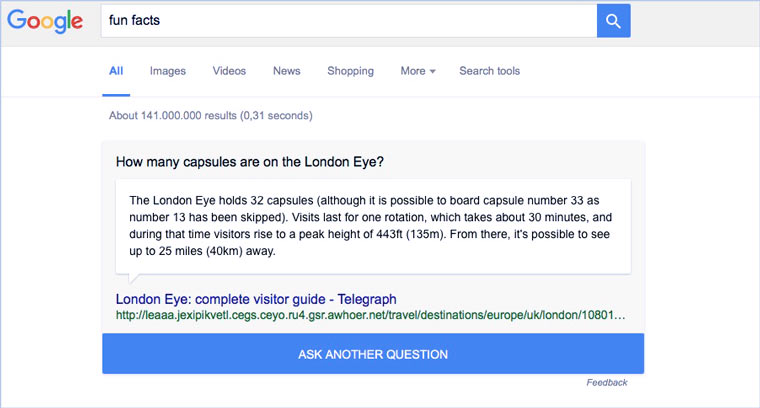Click the 'About 141.000.000 results' stats text

[210, 116]
